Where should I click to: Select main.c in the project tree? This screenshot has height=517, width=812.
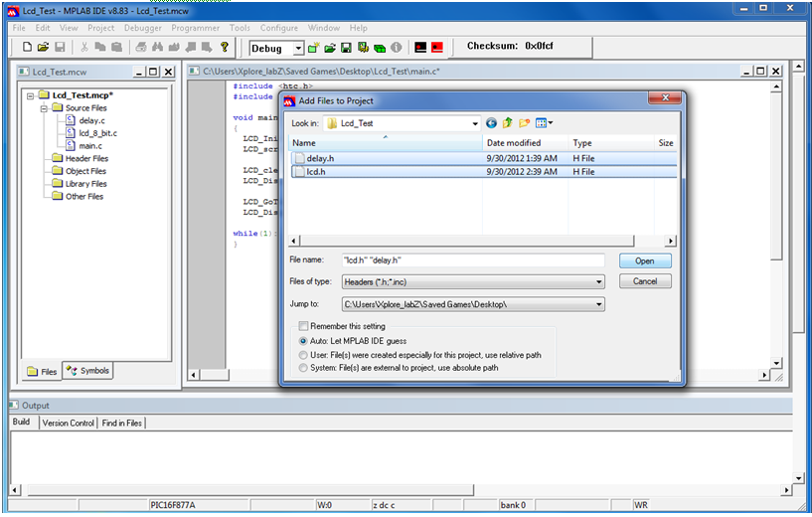[90, 146]
